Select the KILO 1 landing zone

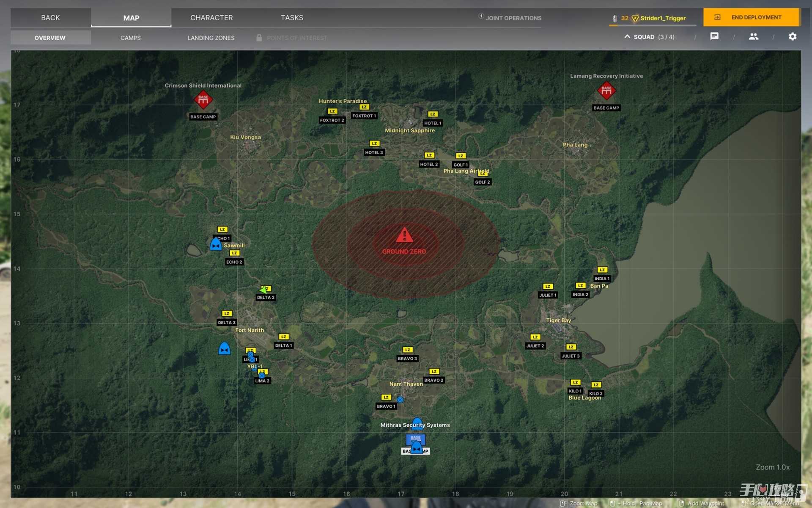[x=575, y=387]
